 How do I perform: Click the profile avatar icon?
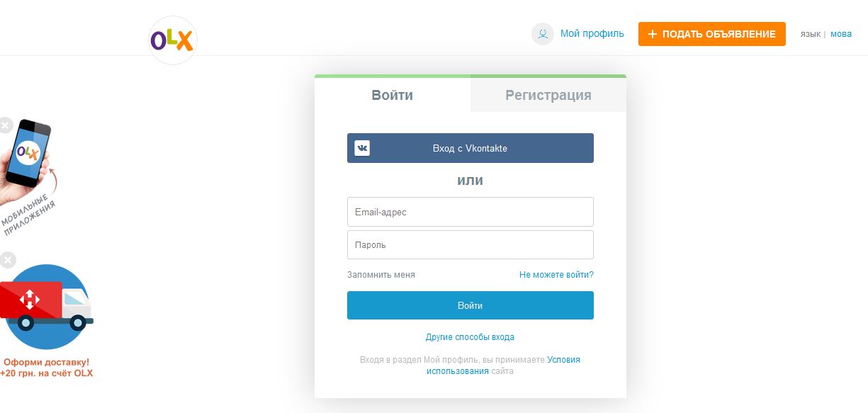pos(543,34)
